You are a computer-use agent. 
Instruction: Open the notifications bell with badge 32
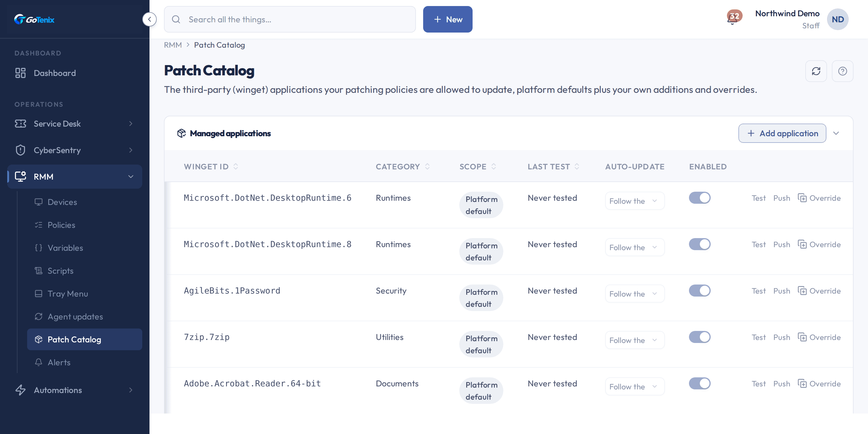click(734, 17)
